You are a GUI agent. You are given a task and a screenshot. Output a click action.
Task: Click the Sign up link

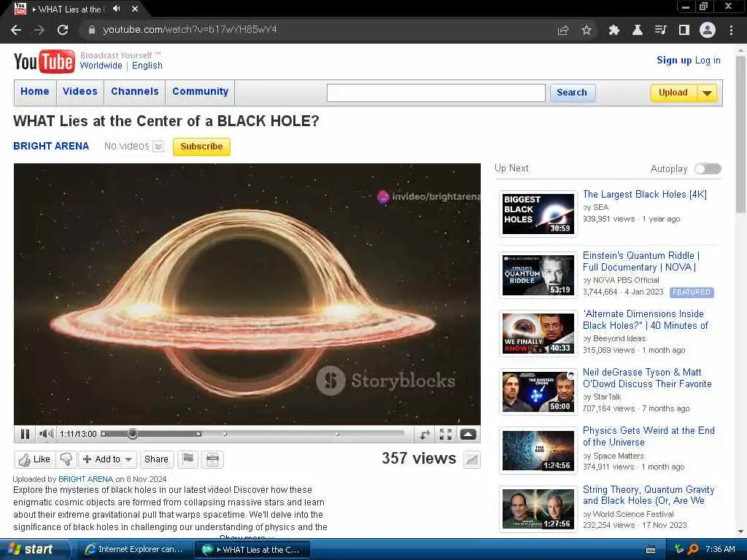674,60
